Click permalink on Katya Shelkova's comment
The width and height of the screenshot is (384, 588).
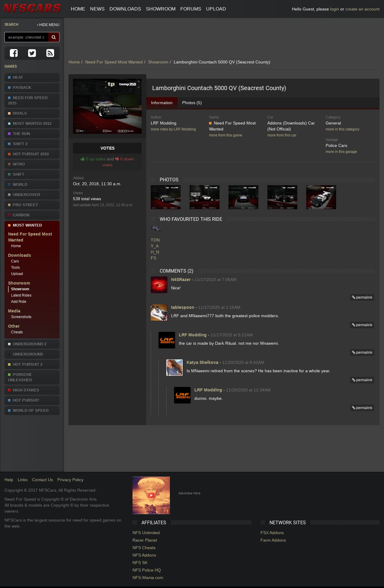[x=362, y=380]
